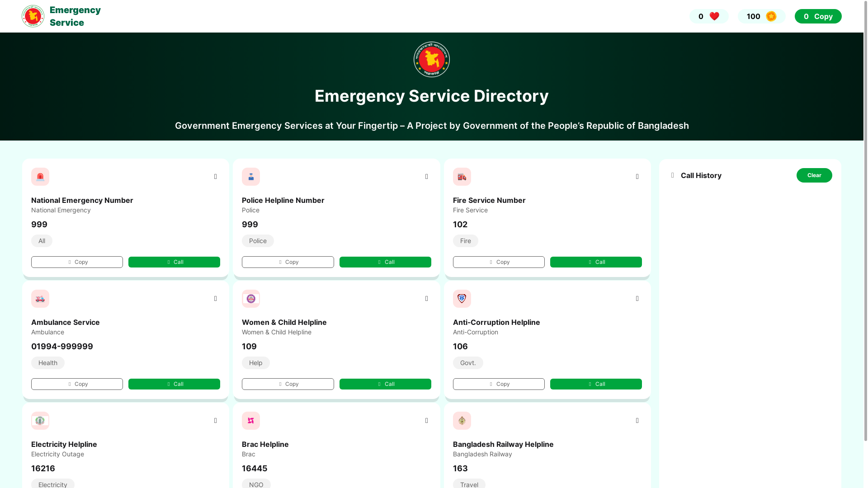Copy the Ambulance Service number
Image resolution: width=868 pixels, height=488 pixels.
[x=77, y=384]
